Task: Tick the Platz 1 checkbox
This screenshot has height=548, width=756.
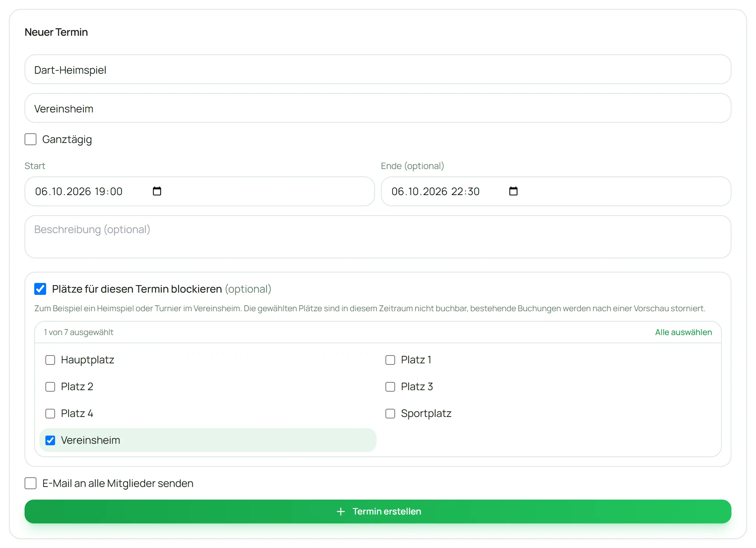Action: point(390,360)
